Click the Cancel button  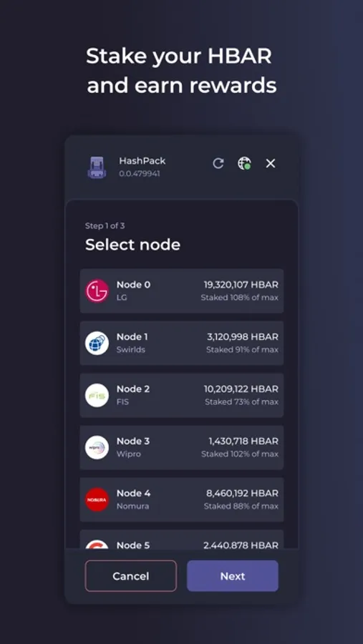pos(131,576)
